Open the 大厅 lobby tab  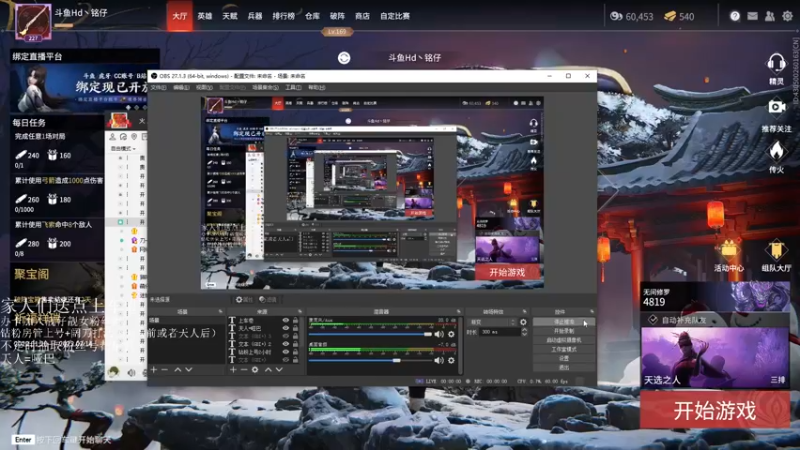click(180, 16)
